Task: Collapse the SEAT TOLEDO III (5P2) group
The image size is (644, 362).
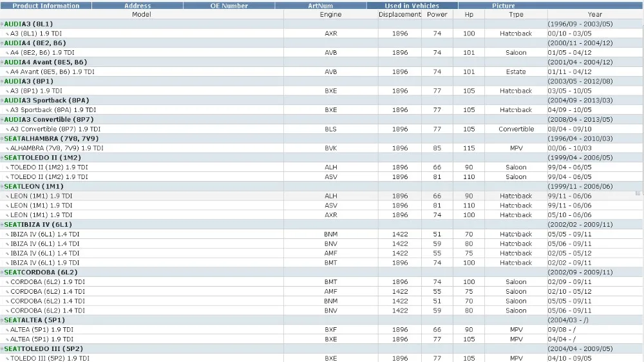Action: [2, 349]
